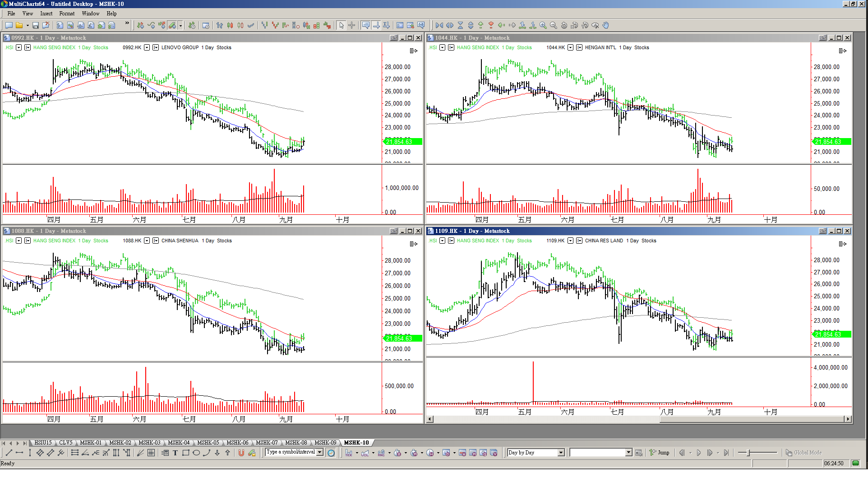Toggle the arrow pointer mode button
This screenshot has width=868, height=477.
[x=342, y=25]
